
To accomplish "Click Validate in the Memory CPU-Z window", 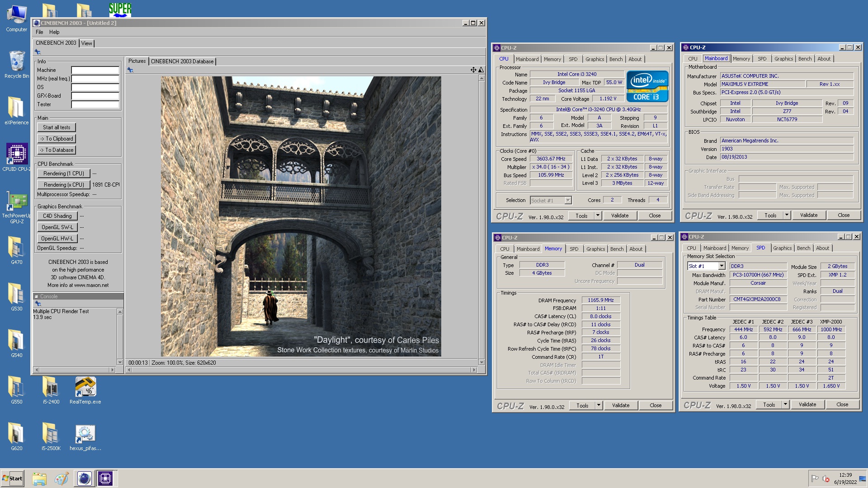I will coord(620,405).
